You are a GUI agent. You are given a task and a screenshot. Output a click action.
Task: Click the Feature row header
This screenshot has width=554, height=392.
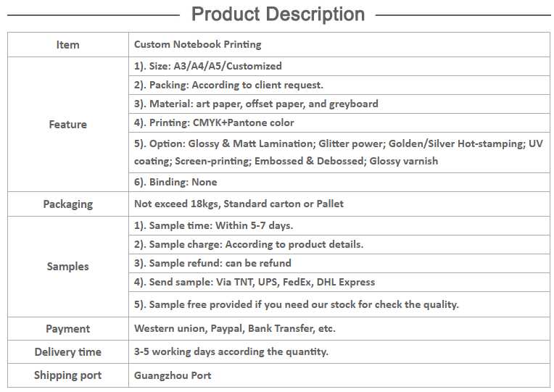tap(67, 125)
